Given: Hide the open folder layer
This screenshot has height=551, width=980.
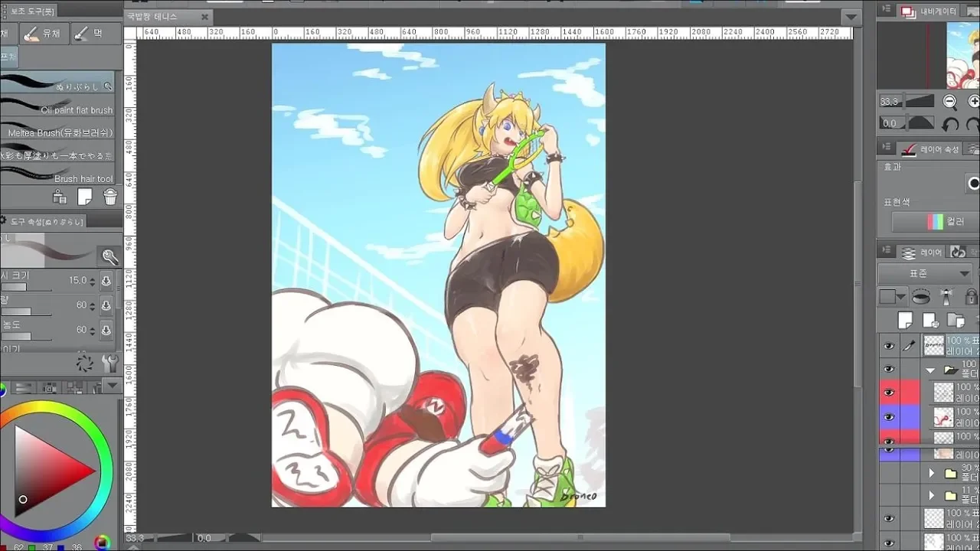Looking at the screenshot, I should pos(889,370).
